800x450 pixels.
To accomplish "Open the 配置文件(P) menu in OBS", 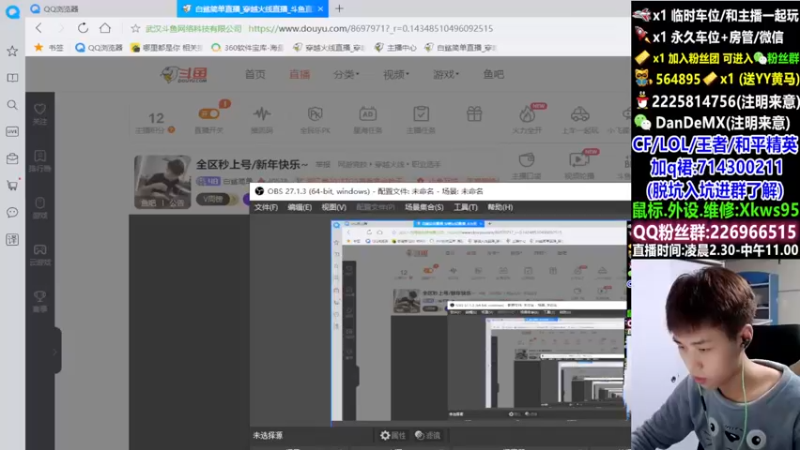I will 376,207.
